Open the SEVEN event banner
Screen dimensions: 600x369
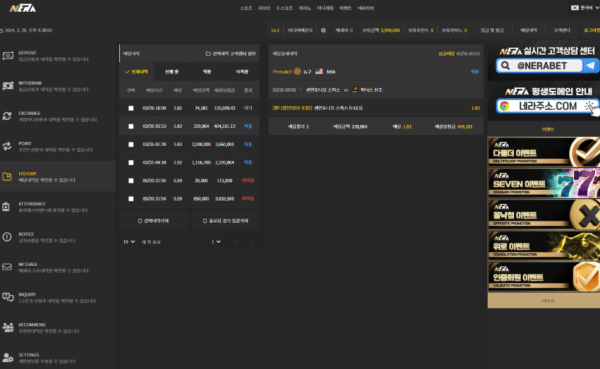coord(544,183)
